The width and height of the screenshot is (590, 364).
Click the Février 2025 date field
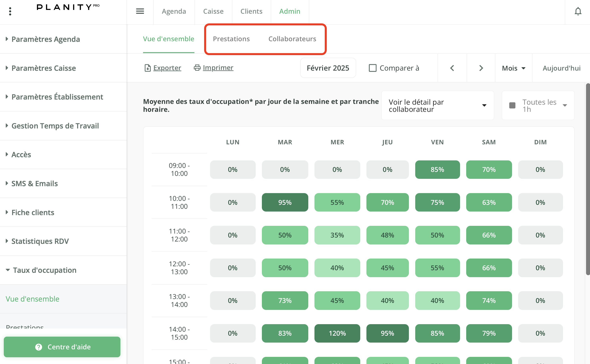tap(328, 68)
